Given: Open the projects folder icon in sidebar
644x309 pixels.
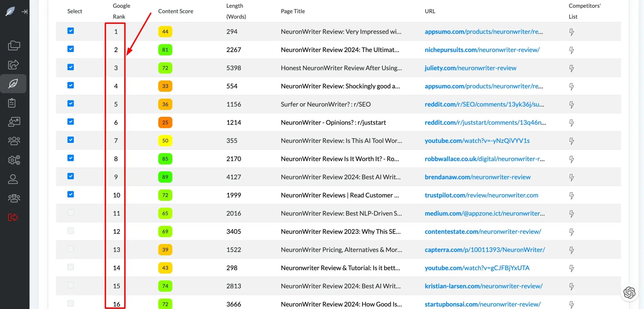Looking at the screenshot, I should 14,46.
